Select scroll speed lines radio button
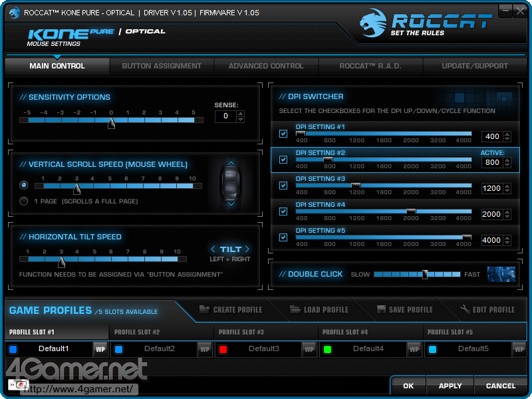The image size is (532, 399). (x=24, y=186)
